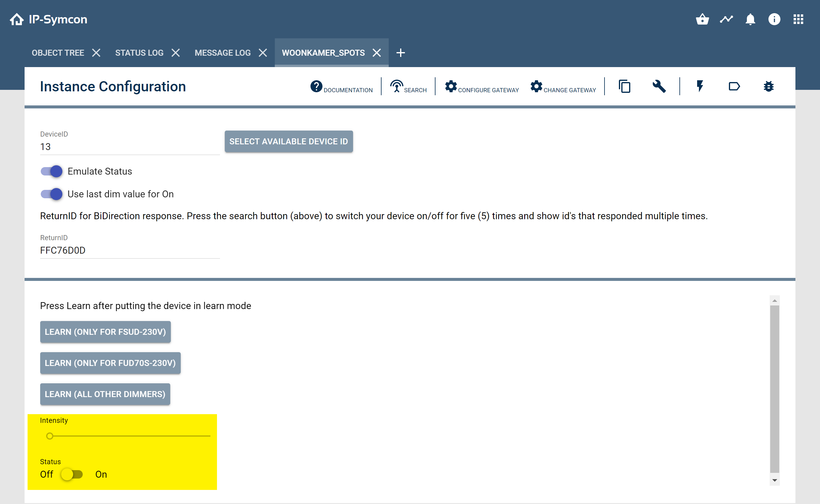Disable the Emulate Status toggle
The height and width of the screenshot is (504, 820).
pos(51,171)
